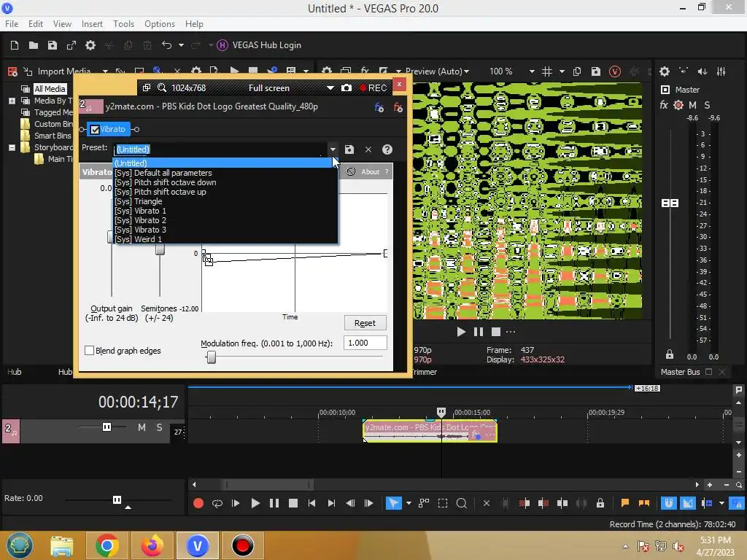This screenshot has height=560, width=747.
Task: Play the preview window video
Action: (461, 332)
